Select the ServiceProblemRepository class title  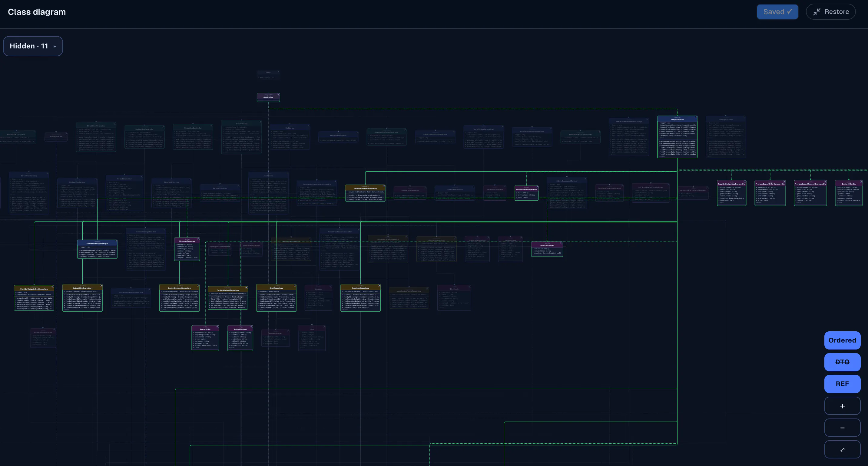click(x=365, y=189)
